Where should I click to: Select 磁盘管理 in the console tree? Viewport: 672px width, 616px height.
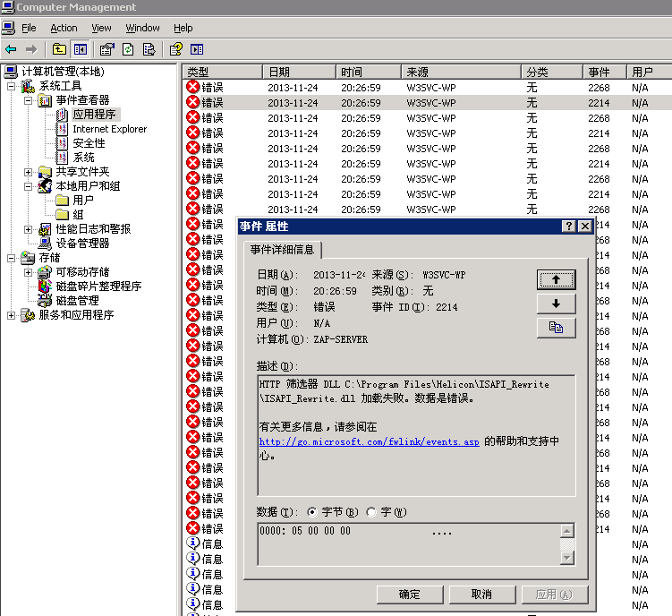pos(77,301)
